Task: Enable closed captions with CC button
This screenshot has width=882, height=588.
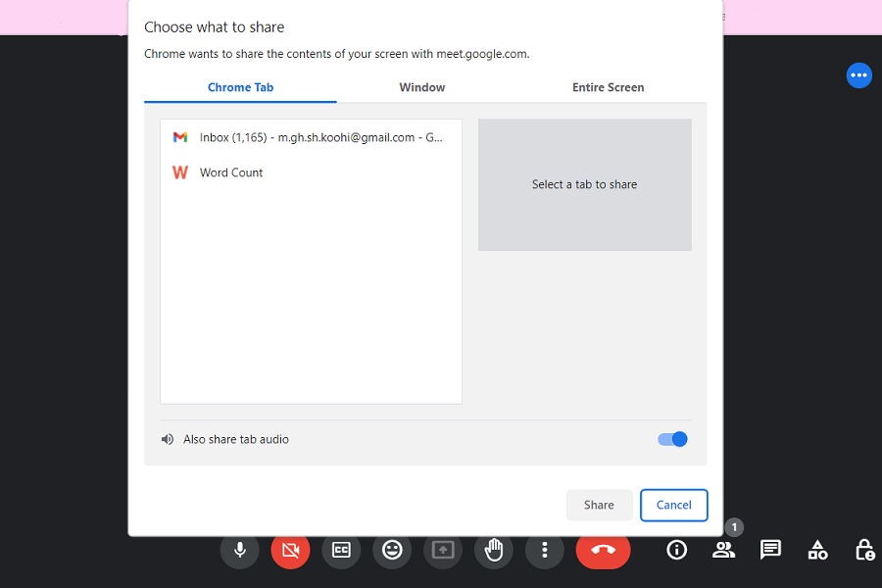Action: [x=341, y=550]
